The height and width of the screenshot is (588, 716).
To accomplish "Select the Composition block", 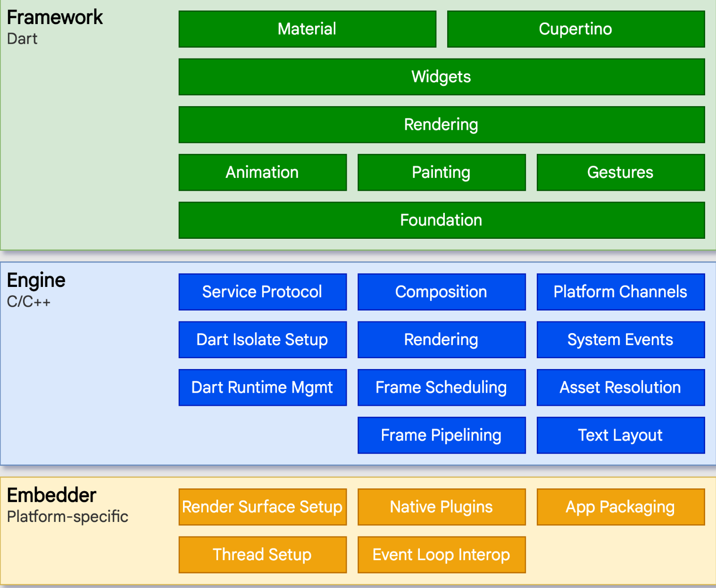I will coord(441,292).
